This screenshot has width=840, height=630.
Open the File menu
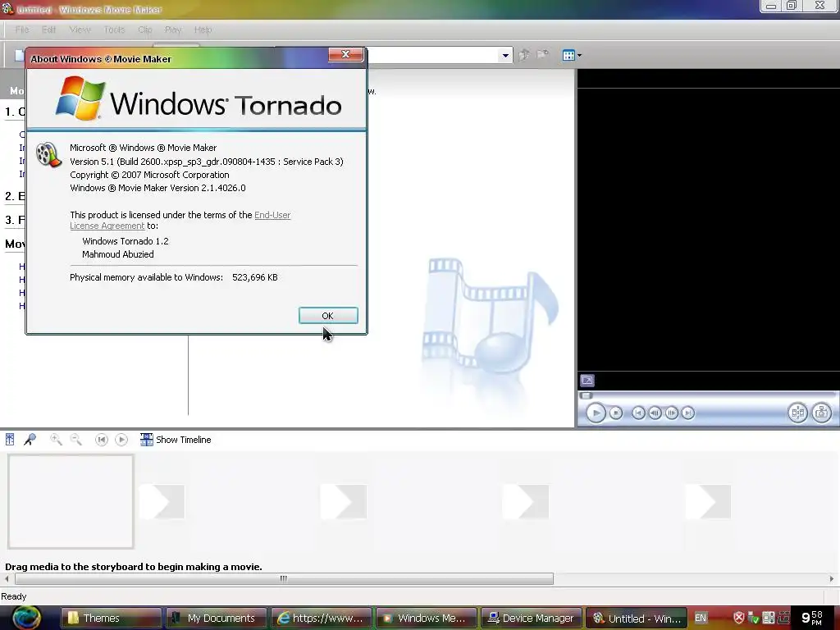click(x=22, y=30)
